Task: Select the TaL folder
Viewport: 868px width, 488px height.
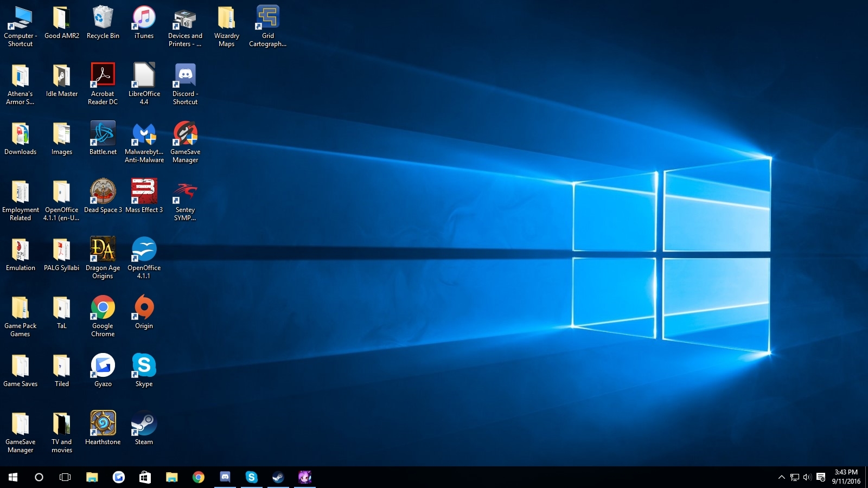Action: [x=62, y=313]
